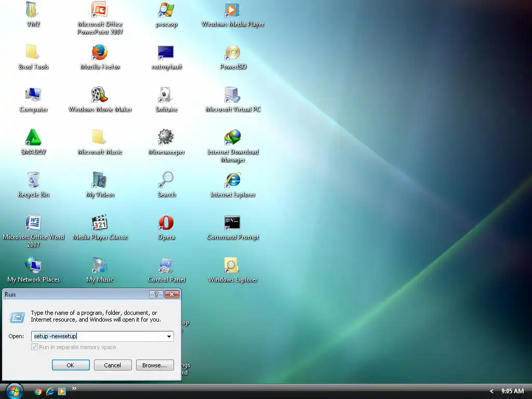Launch Chrome from the quick launch bar
Viewport: 532px width, 399px height.
click(x=38, y=392)
